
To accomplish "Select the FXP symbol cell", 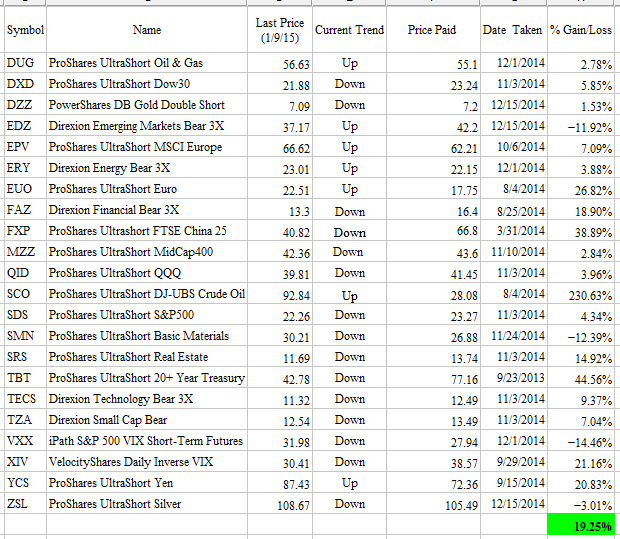I will click(x=25, y=230).
